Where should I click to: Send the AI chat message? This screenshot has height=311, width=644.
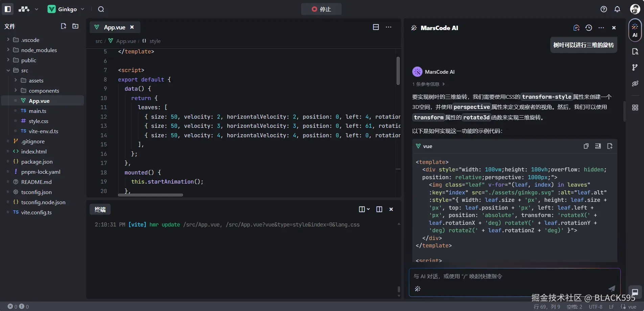click(612, 288)
